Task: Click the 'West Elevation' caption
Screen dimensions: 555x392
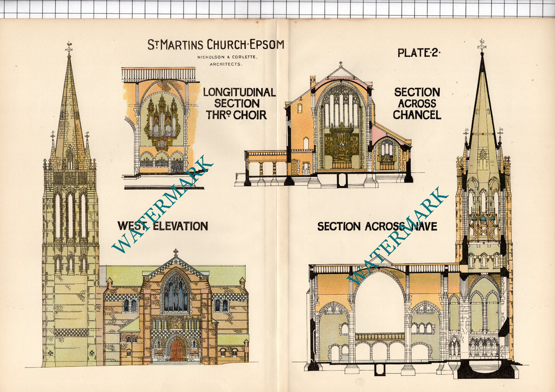Action: [x=162, y=226]
